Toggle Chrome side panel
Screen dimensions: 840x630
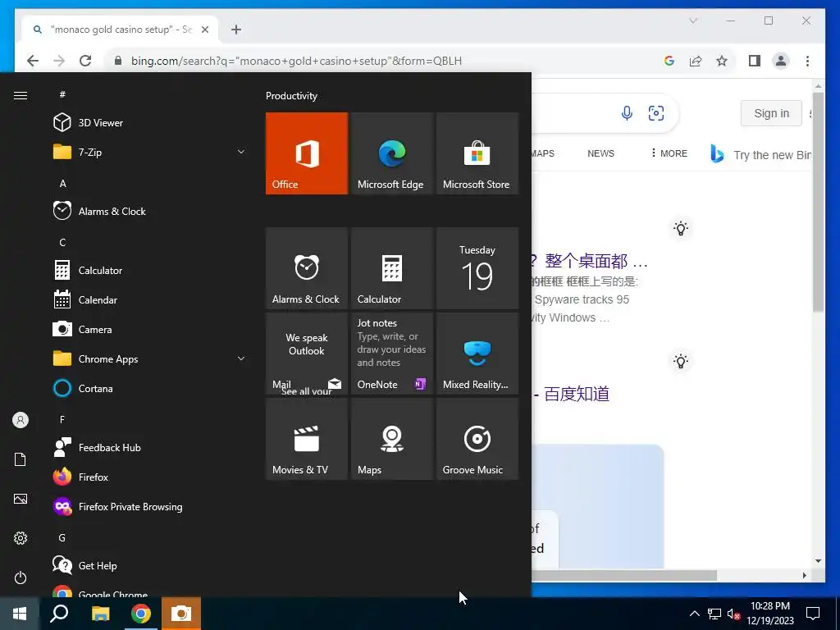[755, 61]
